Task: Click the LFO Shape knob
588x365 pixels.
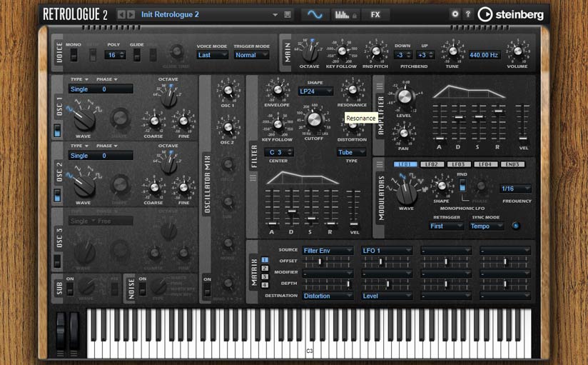Action: tap(442, 186)
